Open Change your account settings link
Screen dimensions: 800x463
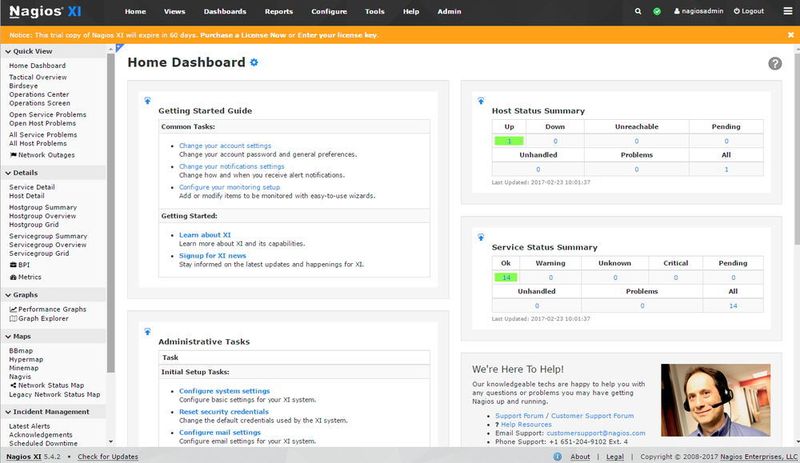pyautogui.click(x=225, y=146)
